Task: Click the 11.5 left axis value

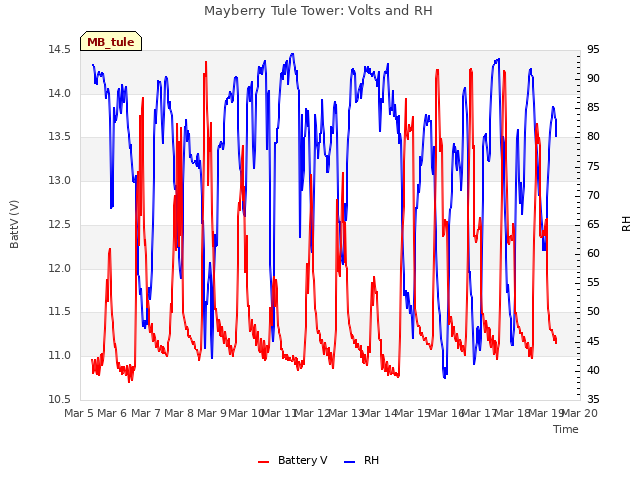Action: click(60, 312)
